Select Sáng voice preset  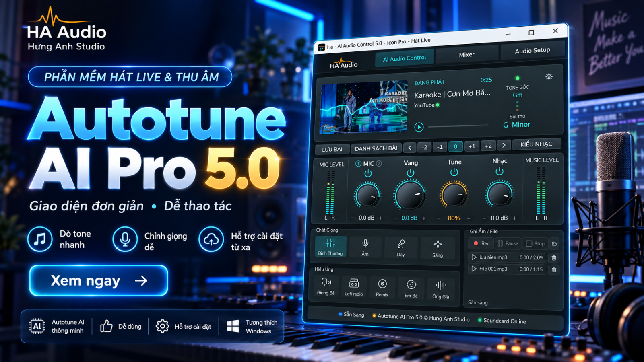point(438,249)
